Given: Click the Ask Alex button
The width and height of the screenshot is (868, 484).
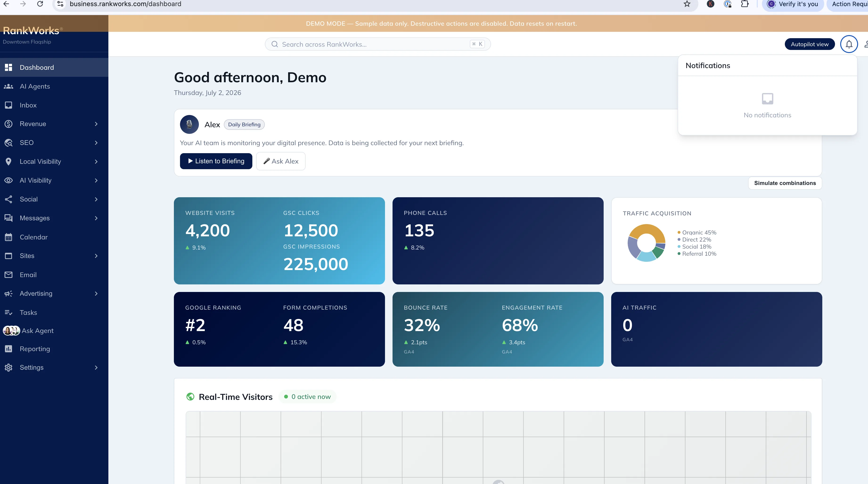Looking at the screenshot, I should pyautogui.click(x=281, y=161).
